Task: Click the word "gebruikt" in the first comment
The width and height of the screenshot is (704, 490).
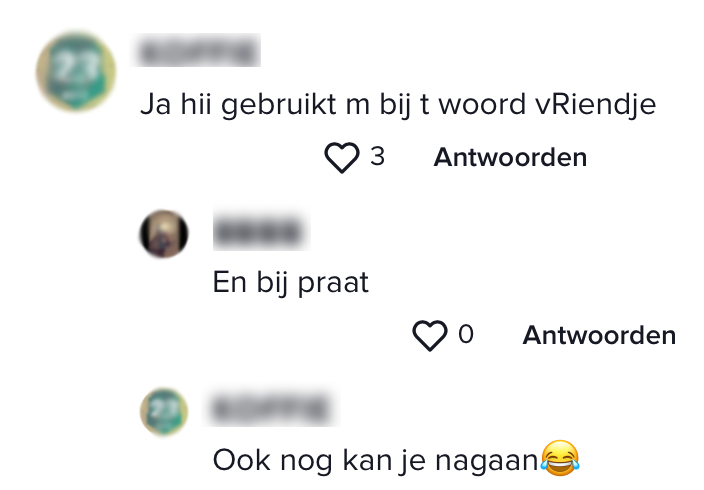Action: point(278,105)
